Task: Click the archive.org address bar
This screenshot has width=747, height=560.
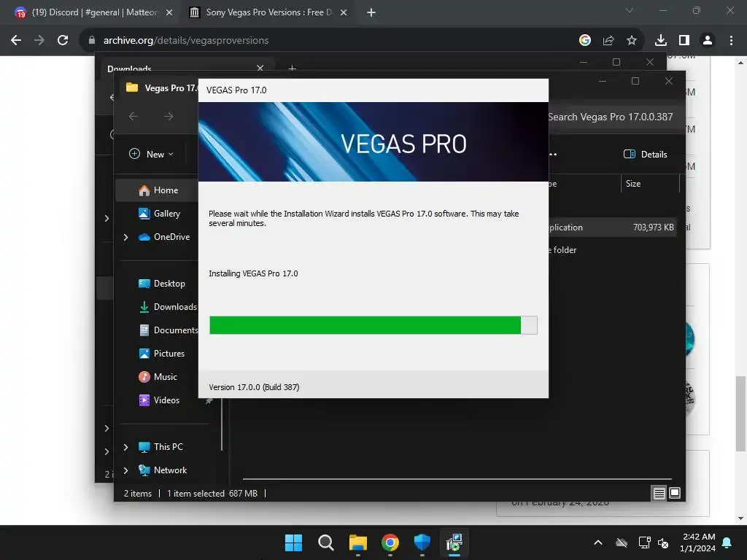Action: click(x=329, y=41)
